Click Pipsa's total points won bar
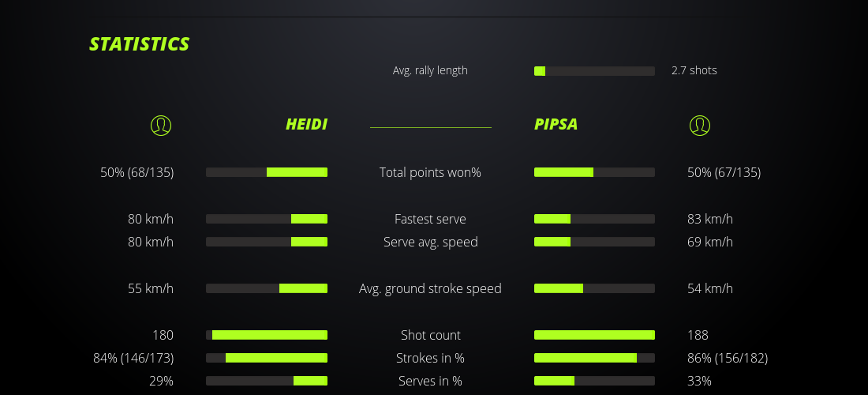 (x=594, y=172)
